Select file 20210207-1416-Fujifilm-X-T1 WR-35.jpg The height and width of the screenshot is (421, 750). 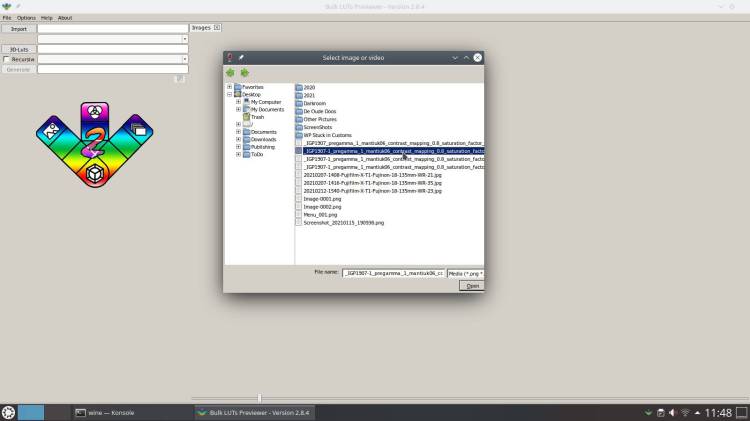point(373,183)
